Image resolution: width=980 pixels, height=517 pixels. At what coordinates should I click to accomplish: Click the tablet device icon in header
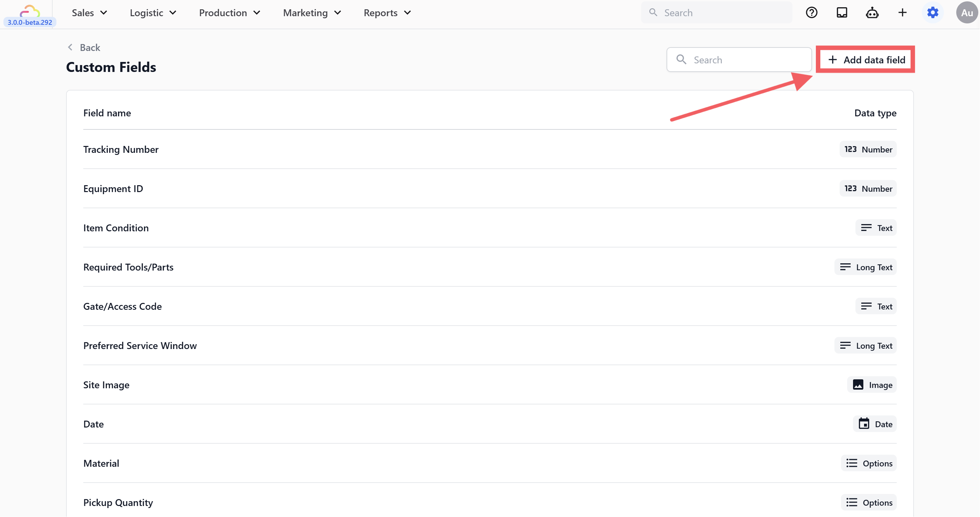(842, 13)
